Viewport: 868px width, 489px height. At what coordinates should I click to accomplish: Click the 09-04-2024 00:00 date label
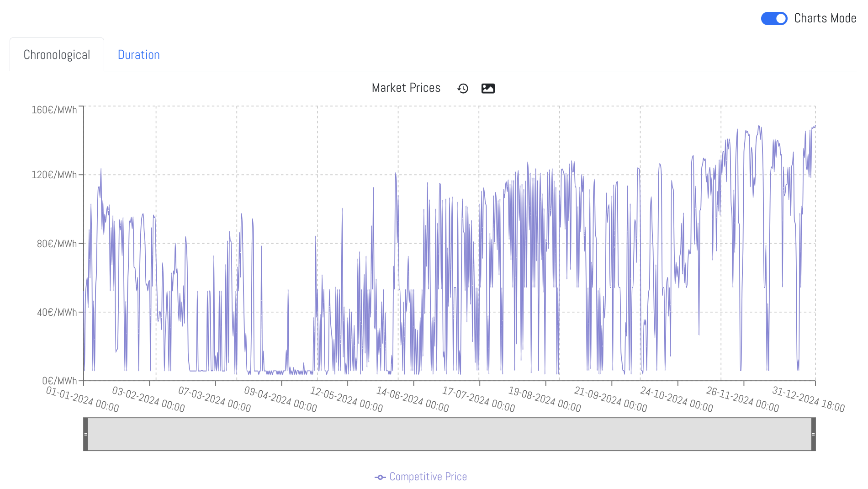click(280, 399)
